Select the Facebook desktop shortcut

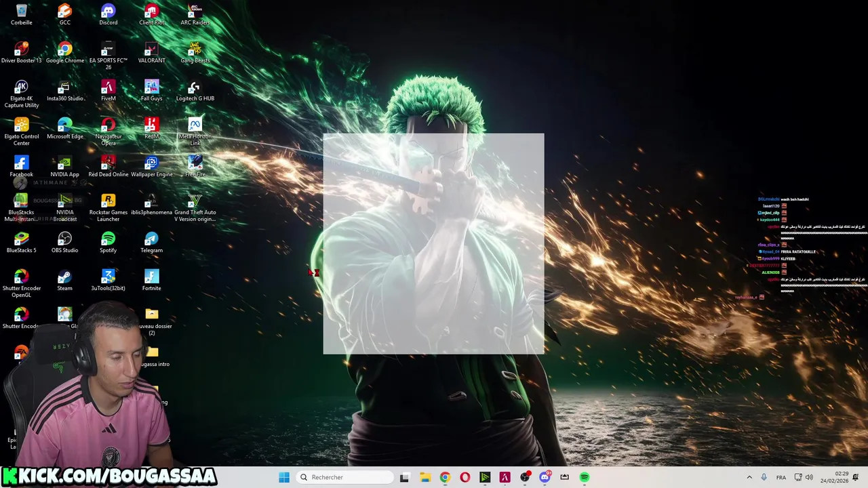[22, 167]
